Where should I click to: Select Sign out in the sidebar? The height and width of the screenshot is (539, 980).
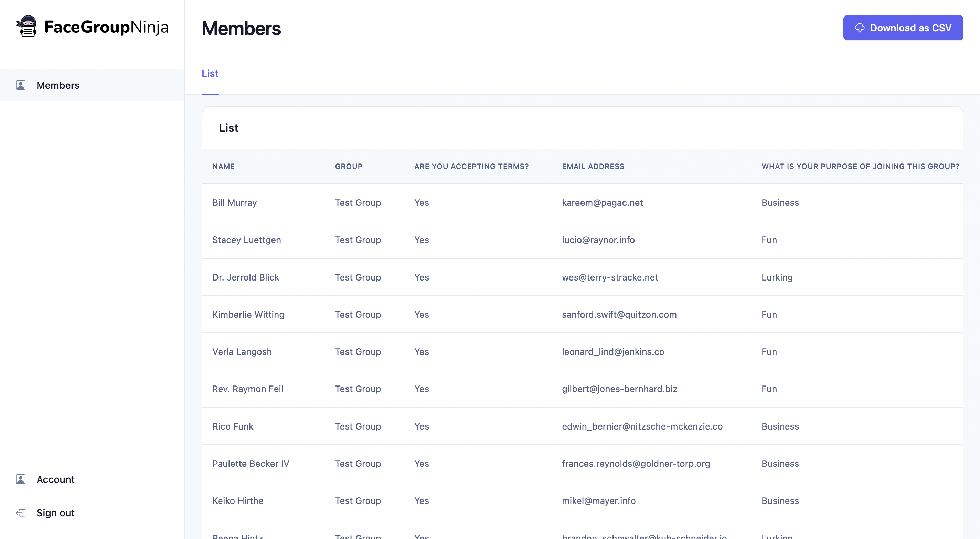pyautogui.click(x=55, y=513)
